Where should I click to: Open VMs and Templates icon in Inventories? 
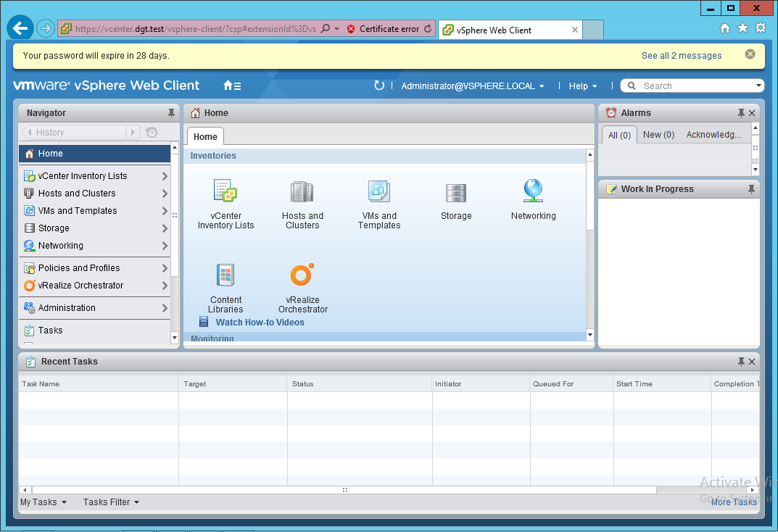coord(379,191)
